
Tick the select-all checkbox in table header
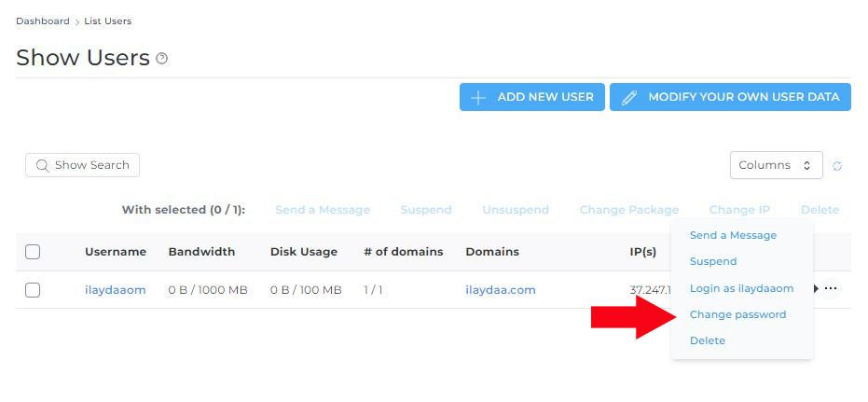click(33, 252)
